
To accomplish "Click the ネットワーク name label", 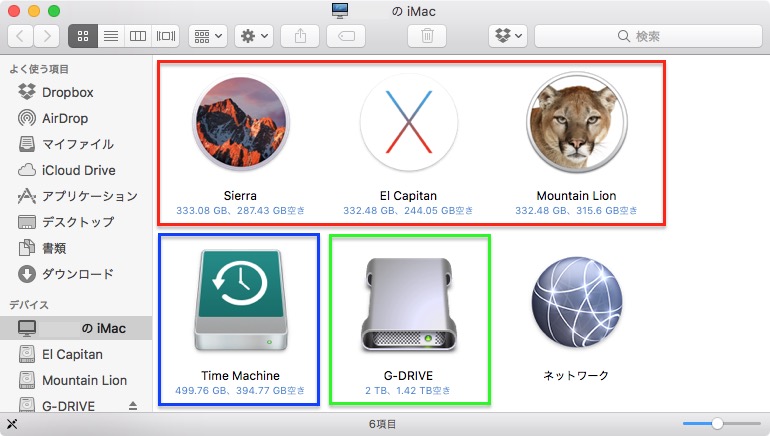I will pyautogui.click(x=576, y=376).
